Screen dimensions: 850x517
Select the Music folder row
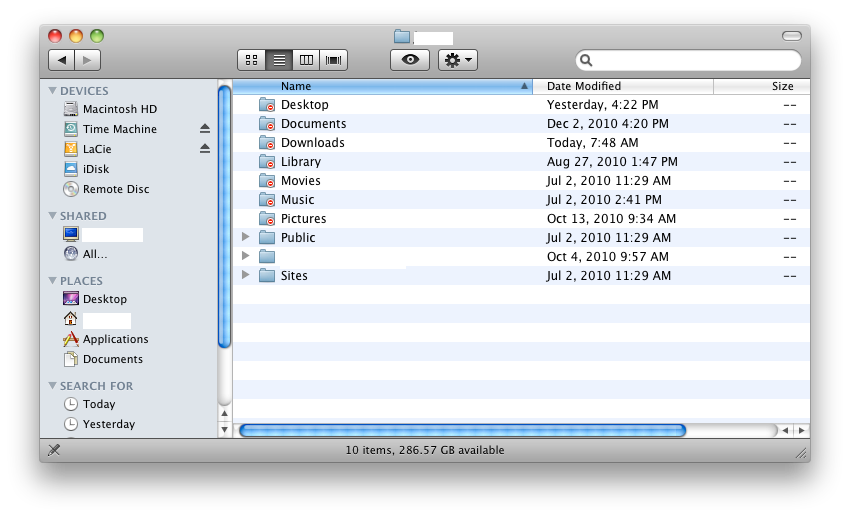[521, 199]
